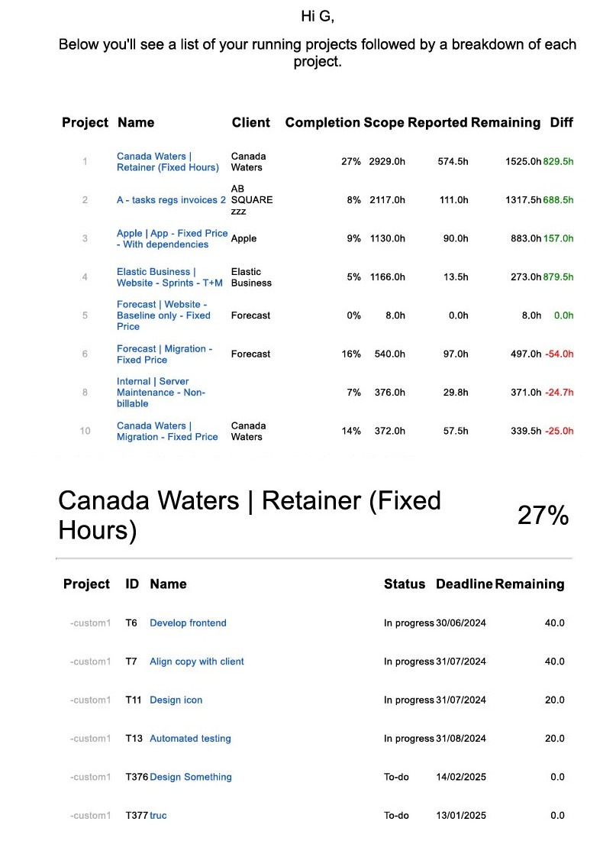Open Canada Waters Migration Fixed Price project
616x841 pixels.
167,432
